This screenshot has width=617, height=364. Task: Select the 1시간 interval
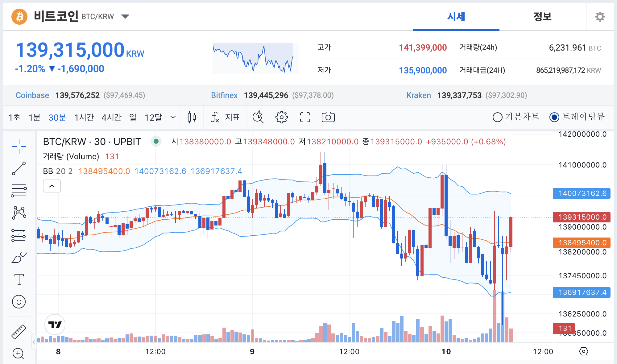coord(84,117)
